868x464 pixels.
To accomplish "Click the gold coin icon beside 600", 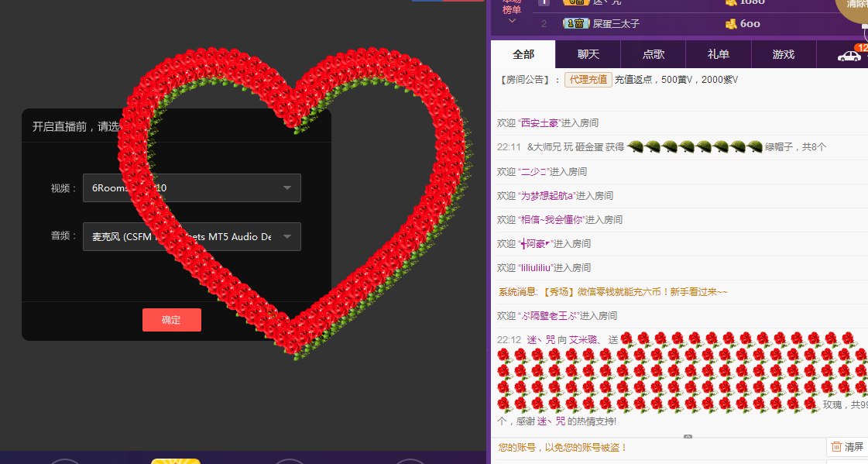I will [731, 24].
